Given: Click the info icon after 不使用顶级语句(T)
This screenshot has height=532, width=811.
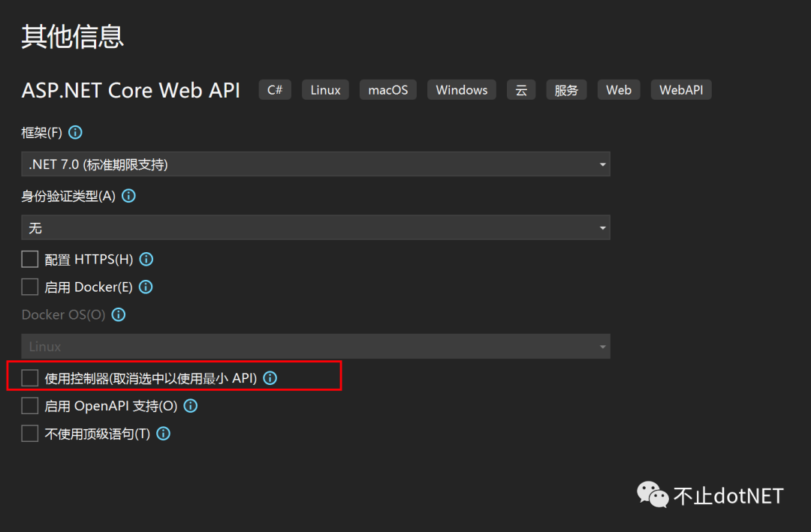Looking at the screenshot, I should tap(163, 433).
